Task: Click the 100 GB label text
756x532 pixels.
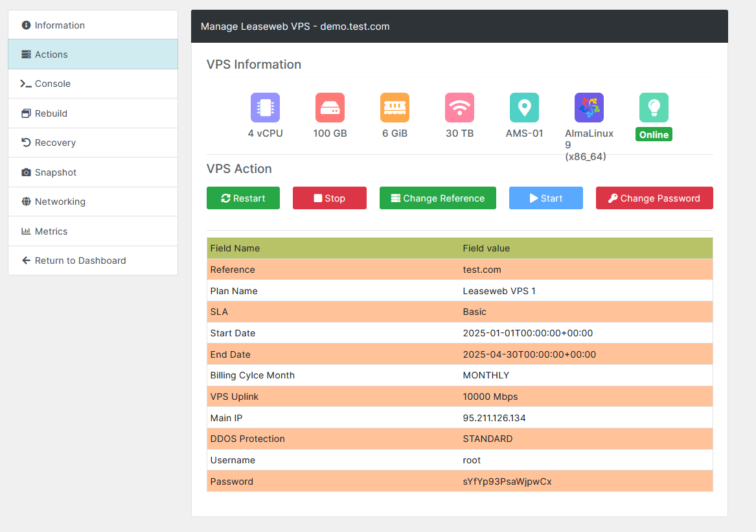Action: 330,133
